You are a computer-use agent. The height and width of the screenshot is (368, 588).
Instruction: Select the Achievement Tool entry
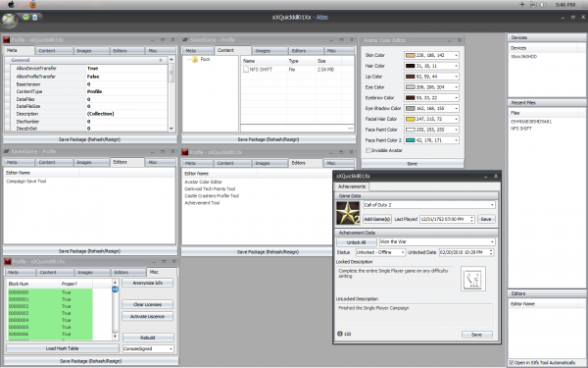pos(202,203)
